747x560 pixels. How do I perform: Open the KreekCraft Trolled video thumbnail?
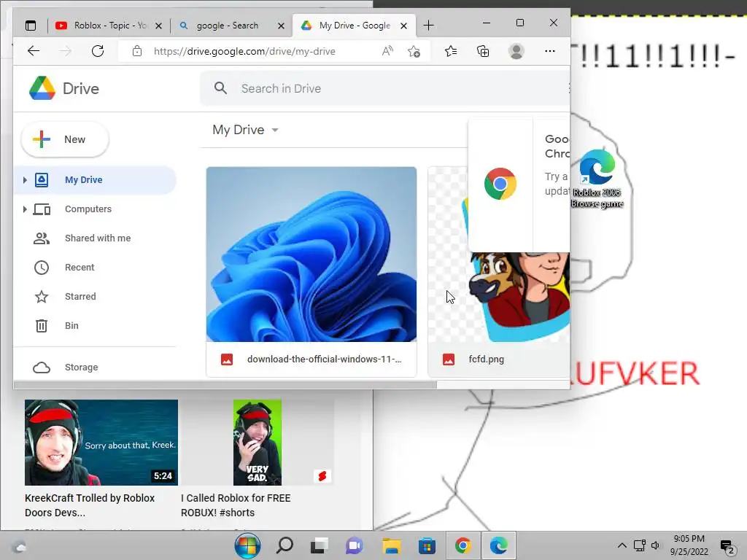101,443
